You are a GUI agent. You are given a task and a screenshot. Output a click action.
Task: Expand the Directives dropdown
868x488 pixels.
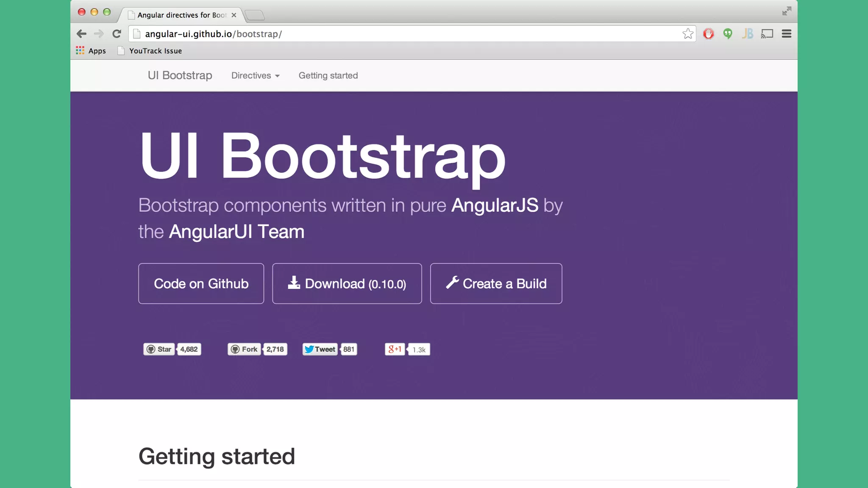[255, 75]
